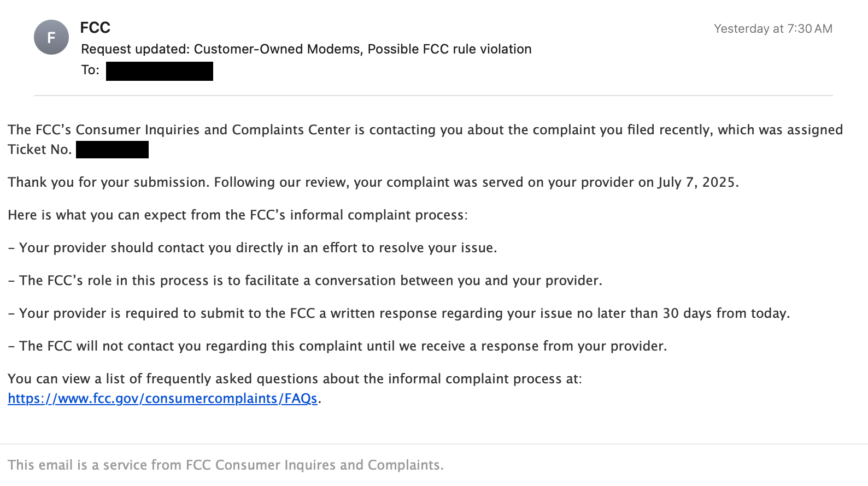Screen dimensions: 868x486
Task: Click 'Possible FCC rule violation' in subject
Action: 449,49
